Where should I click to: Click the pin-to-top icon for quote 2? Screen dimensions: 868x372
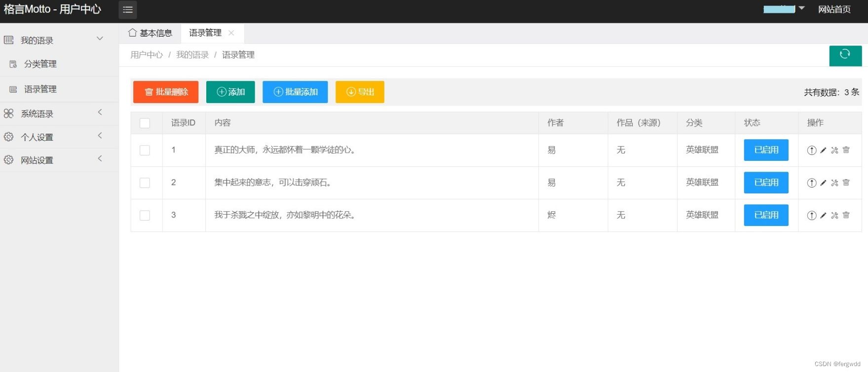[x=812, y=183]
